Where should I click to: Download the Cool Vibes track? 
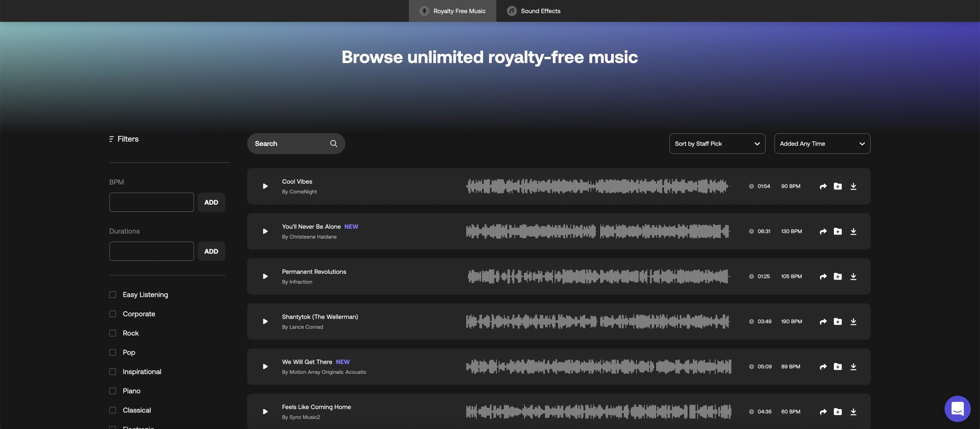pyautogui.click(x=853, y=186)
